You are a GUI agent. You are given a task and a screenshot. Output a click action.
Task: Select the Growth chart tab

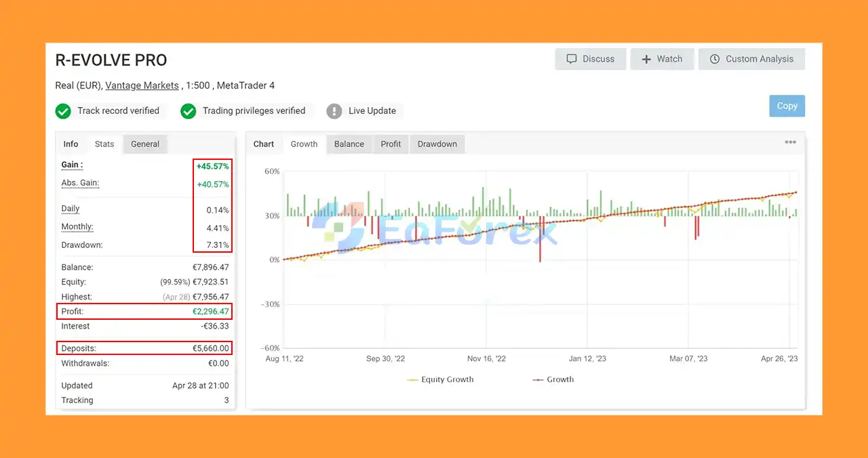pyautogui.click(x=304, y=144)
